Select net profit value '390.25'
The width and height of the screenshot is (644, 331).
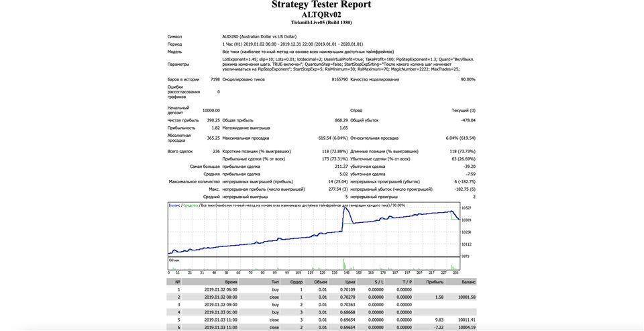click(213, 120)
